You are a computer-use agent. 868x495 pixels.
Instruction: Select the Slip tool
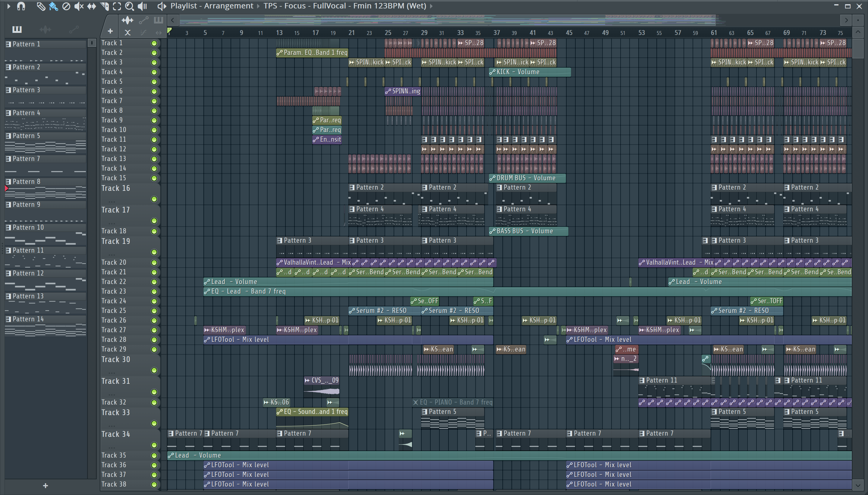(91, 6)
